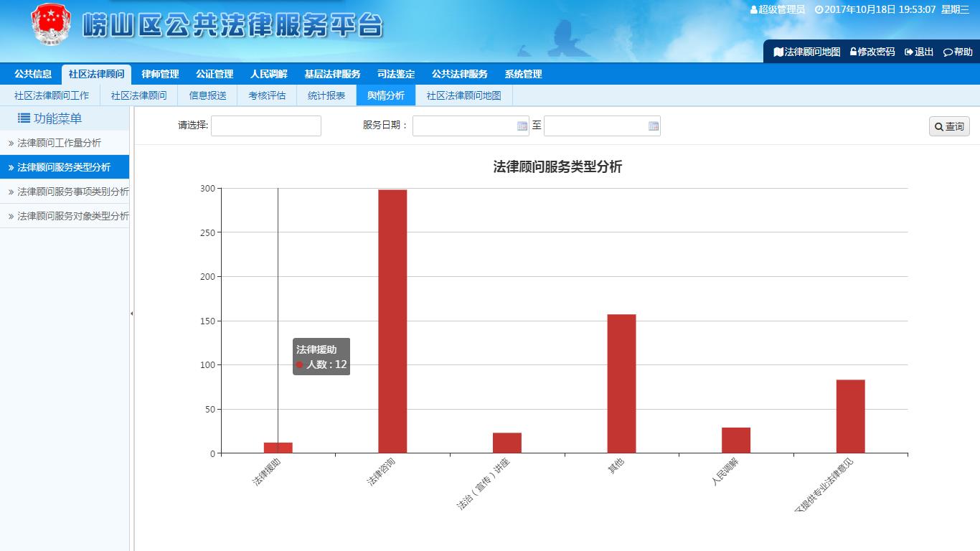Click the 退出 logout icon
Screen dimensions: 980x551
coord(909,52)
